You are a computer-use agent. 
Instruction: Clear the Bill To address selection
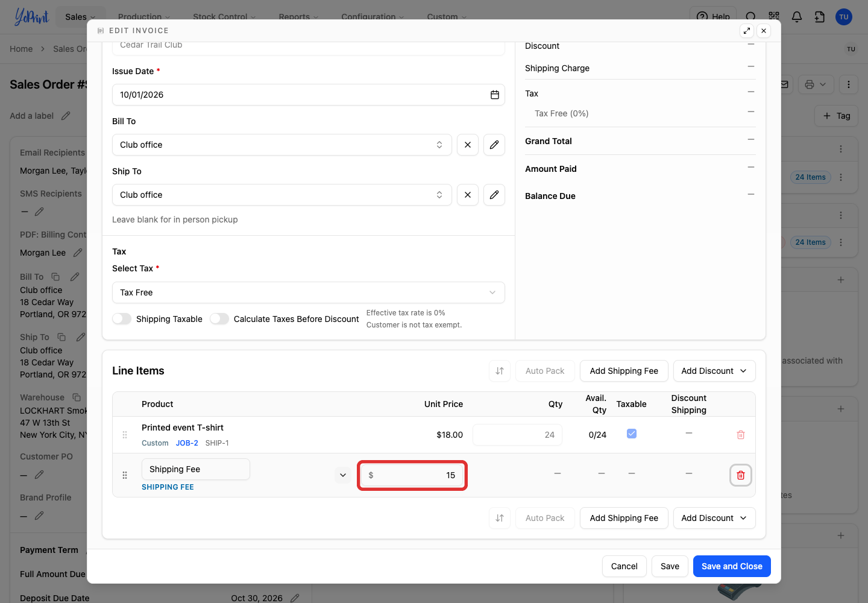(x=468, y=145)
